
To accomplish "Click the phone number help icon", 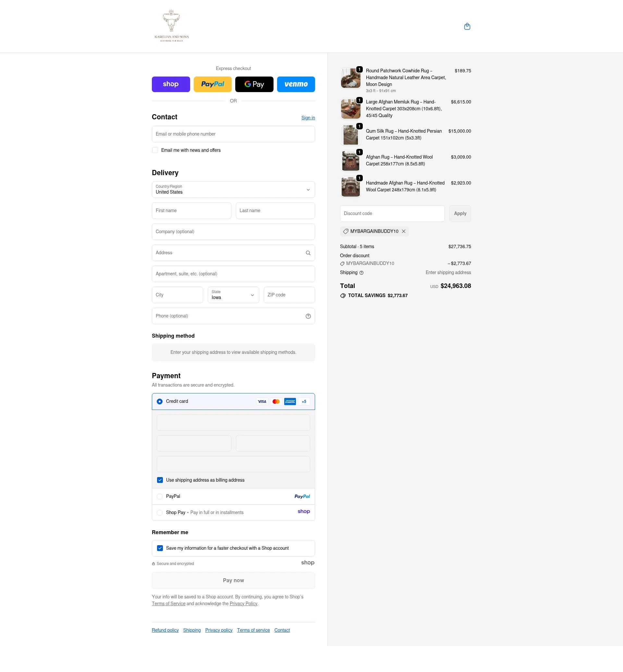I will 308,316.
